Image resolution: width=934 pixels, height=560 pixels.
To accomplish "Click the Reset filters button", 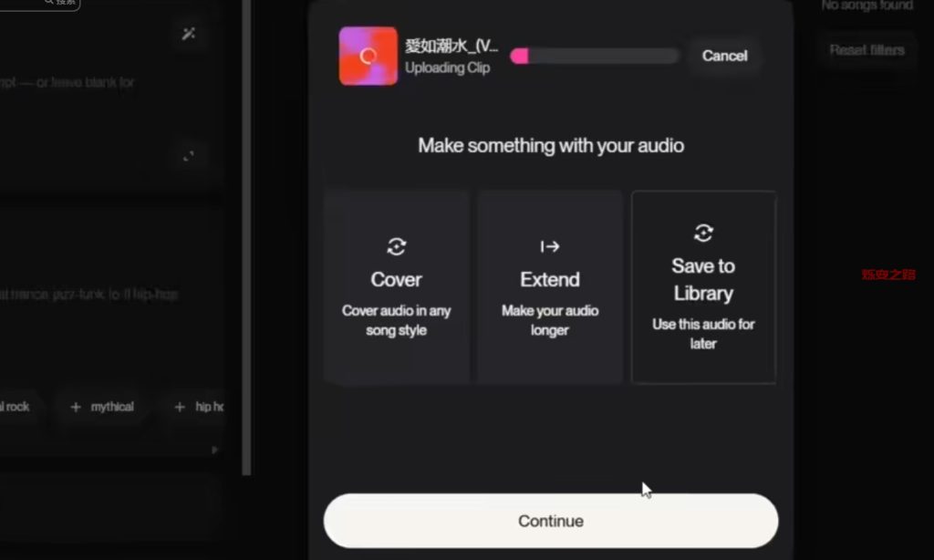I will point(867,50).
